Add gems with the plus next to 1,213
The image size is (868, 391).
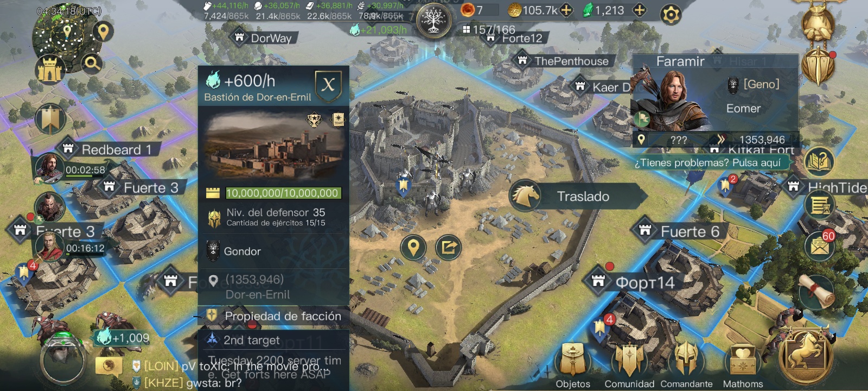pos(640,10)
